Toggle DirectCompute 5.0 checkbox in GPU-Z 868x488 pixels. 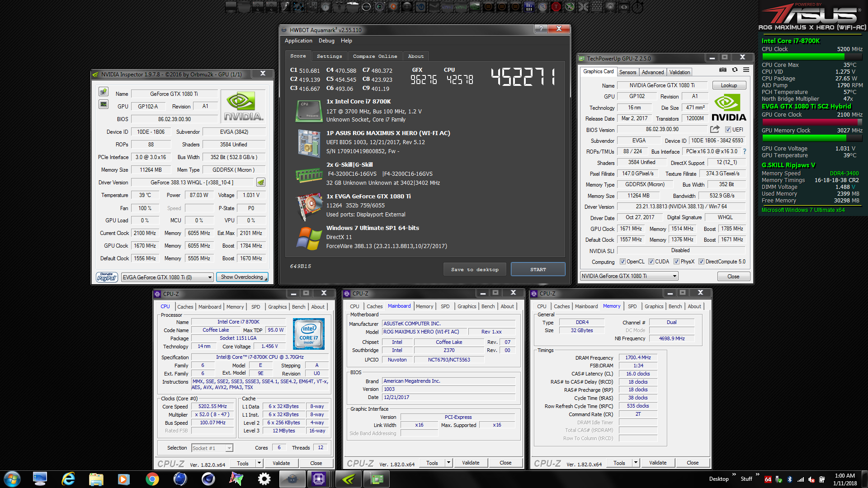click(x=701, y=262)
